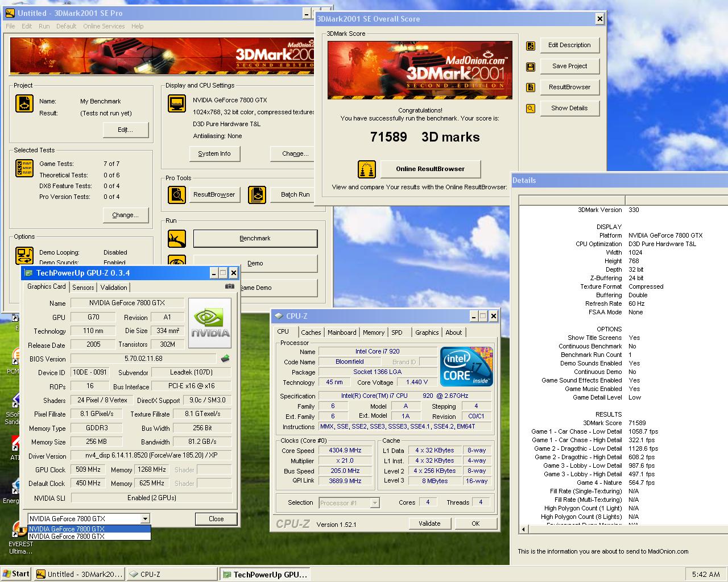Open the EVEREST Ultimate desktop icon
Screen dimensions: 728x582
(20, 538)
